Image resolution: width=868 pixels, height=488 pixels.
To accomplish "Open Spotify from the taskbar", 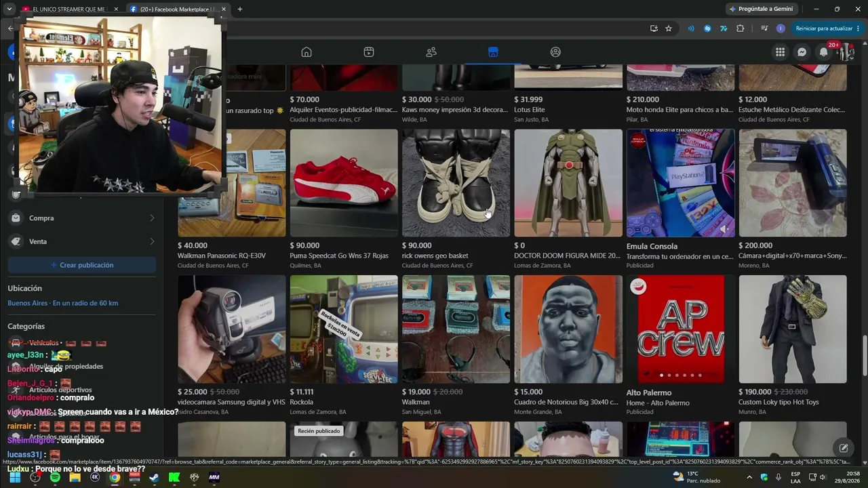I will [x=55, y=477].
